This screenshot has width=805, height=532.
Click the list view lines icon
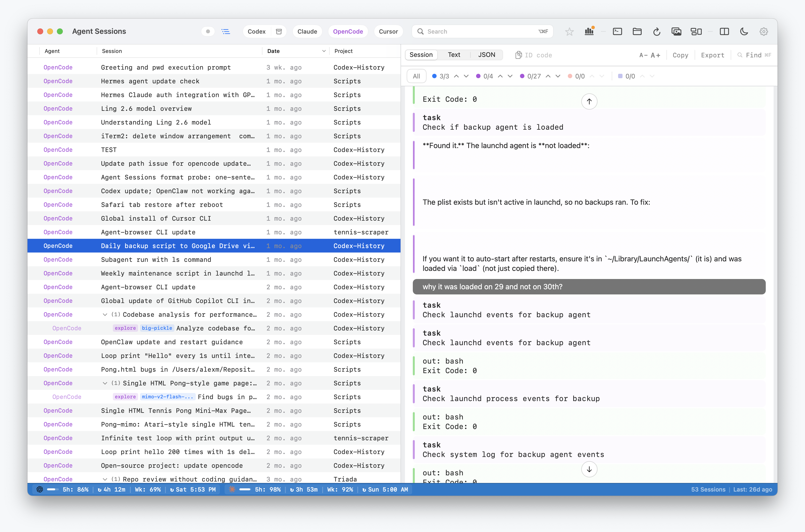point(226,32)
